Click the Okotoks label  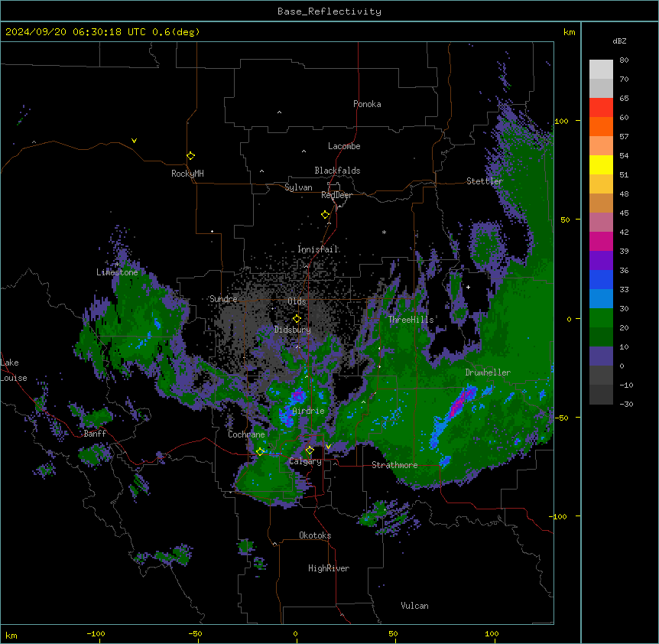pos(315,535)
